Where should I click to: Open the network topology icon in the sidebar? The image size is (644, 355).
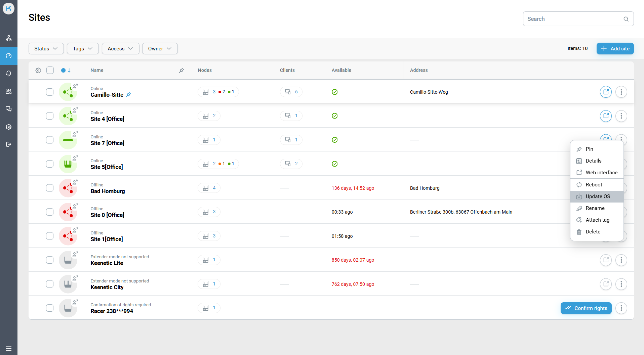point(8,38)
